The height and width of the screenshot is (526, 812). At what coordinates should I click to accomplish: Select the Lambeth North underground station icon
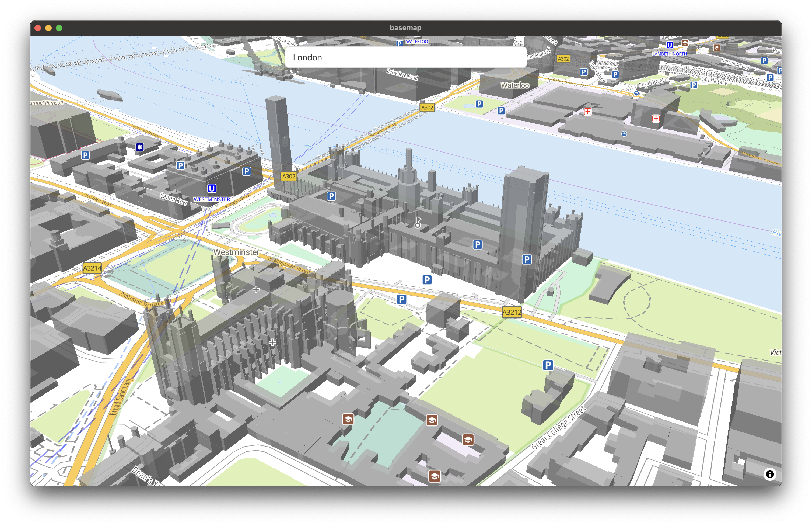coord(670,45)
